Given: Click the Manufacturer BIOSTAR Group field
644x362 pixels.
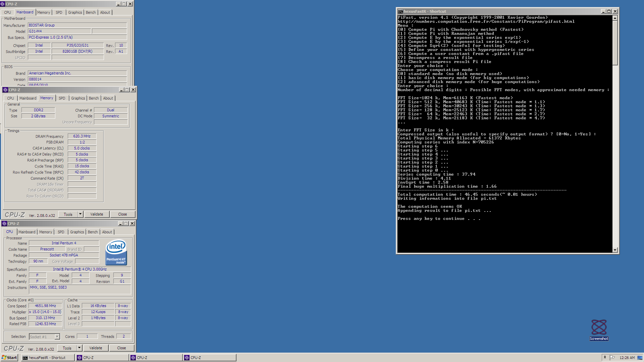Looking at the screenshot, I should coord(77,25).
